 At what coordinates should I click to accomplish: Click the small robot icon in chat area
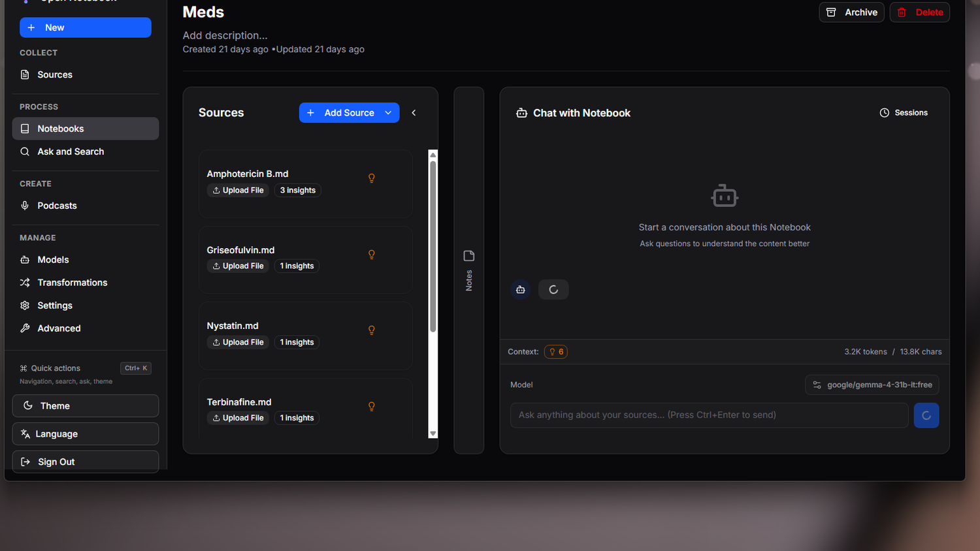tap(521, 290)
